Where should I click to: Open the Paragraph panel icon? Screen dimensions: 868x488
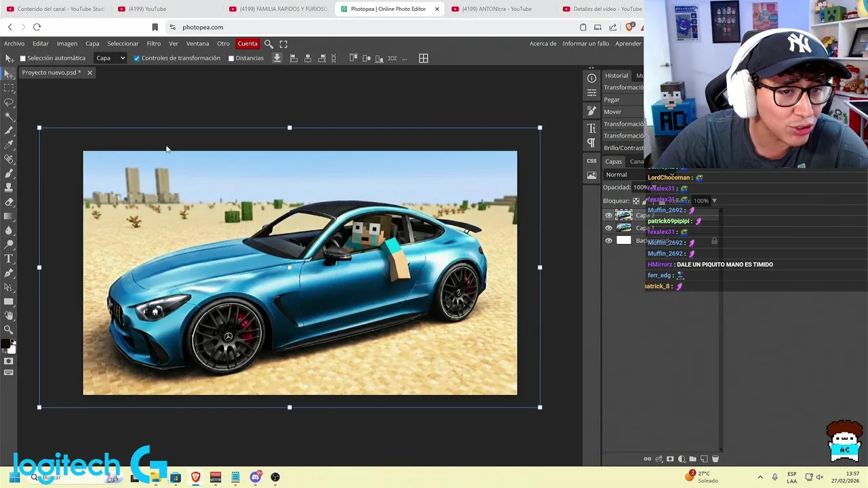click(x=591, y=143)
